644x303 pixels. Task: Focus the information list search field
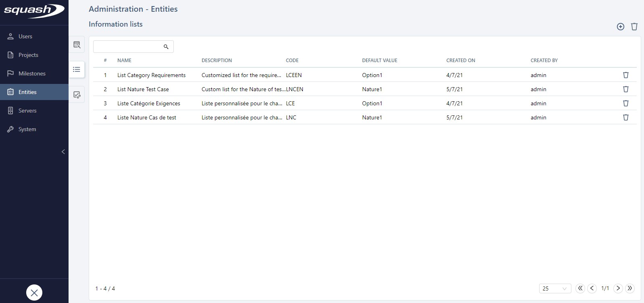tap(128, 47)
